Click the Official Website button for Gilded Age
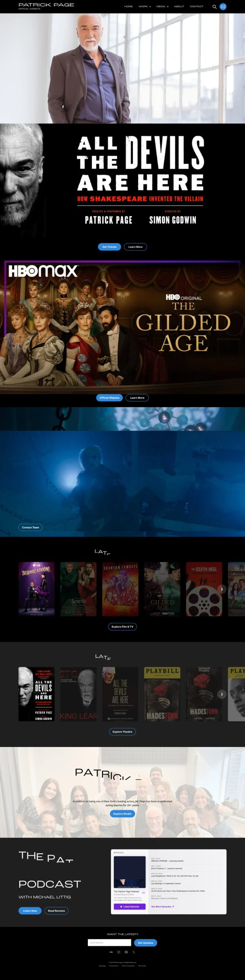 click(x=110, y=398)
